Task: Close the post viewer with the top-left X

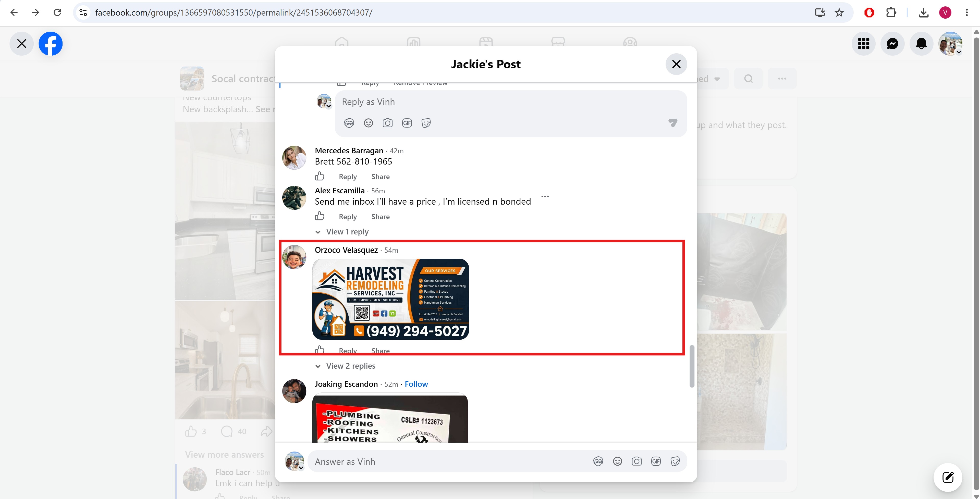Action: (x=22, y=44)
